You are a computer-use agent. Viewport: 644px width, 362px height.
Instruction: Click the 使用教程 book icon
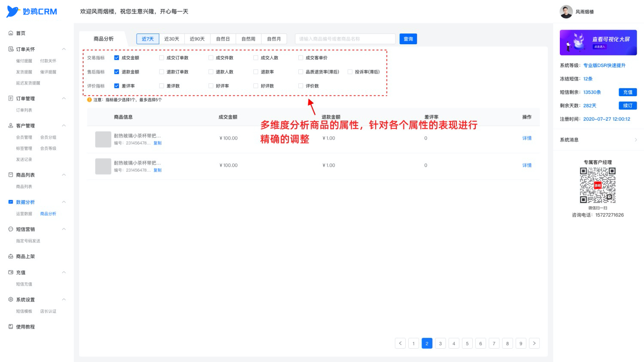pyautogui.click(x=11, y=326)
